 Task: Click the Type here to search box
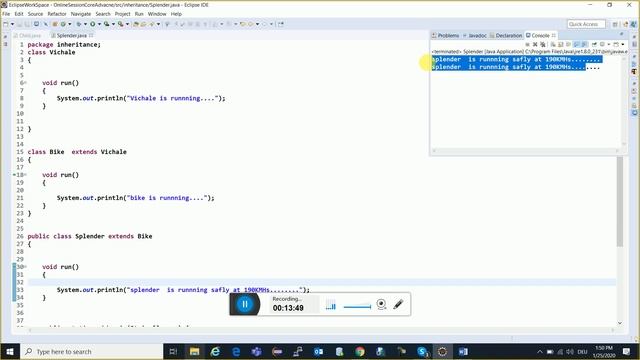pyautogui.click(x=92, y=351)
